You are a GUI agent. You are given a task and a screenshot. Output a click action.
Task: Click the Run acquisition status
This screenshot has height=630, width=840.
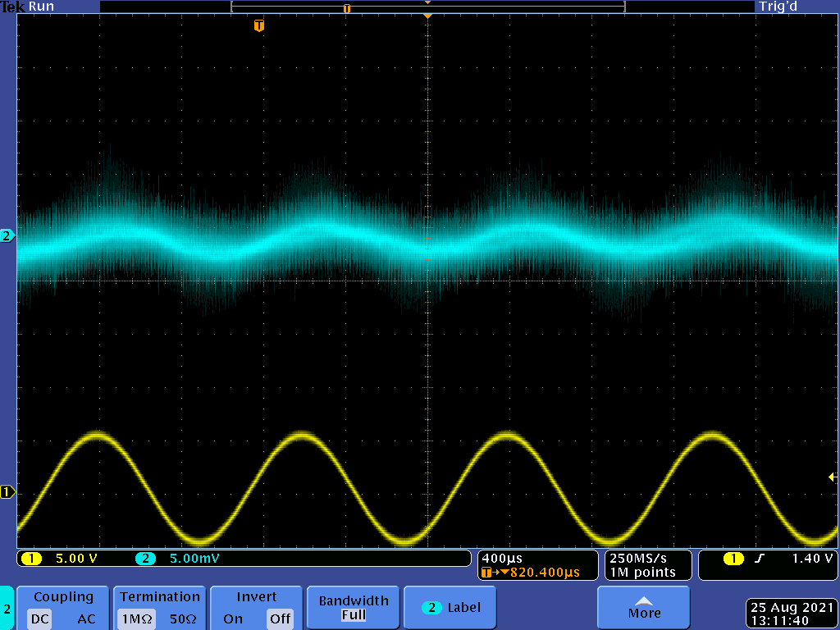coord(42,7)
